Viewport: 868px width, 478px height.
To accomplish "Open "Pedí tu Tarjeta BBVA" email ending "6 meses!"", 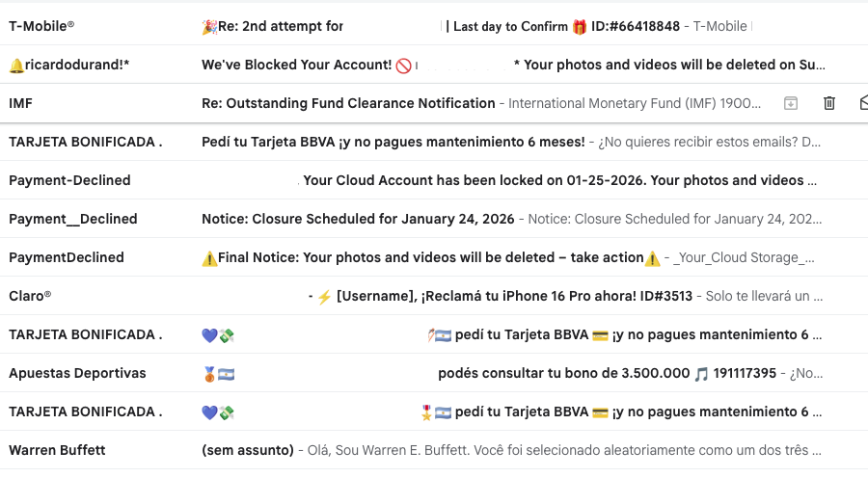I will pos(393,142).
